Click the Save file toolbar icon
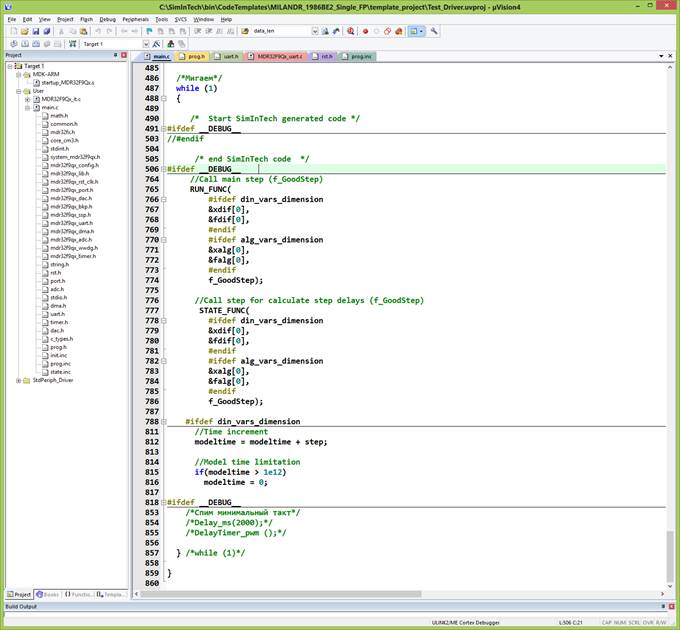Image resolution: width=680 pixels, height=630 pixels. (35, 31)
